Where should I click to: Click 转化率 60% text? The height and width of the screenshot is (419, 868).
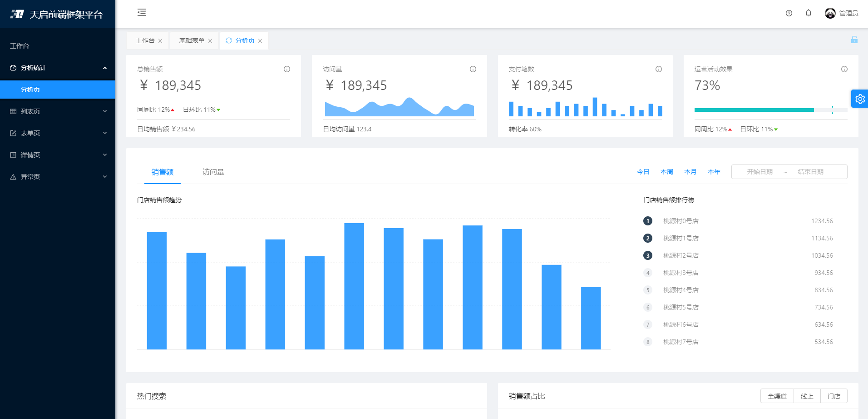pyautogui.click(x=525, y=129)
